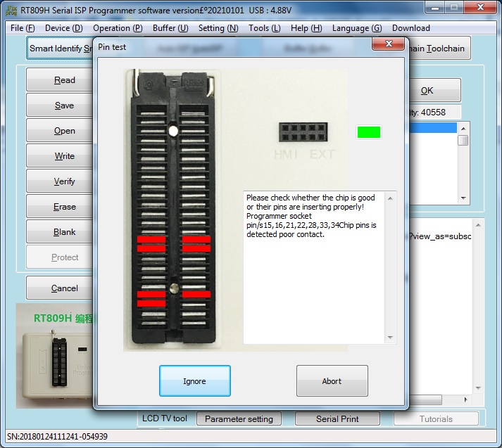Click the Save button
502x448 pixels.
pos(60,105)
